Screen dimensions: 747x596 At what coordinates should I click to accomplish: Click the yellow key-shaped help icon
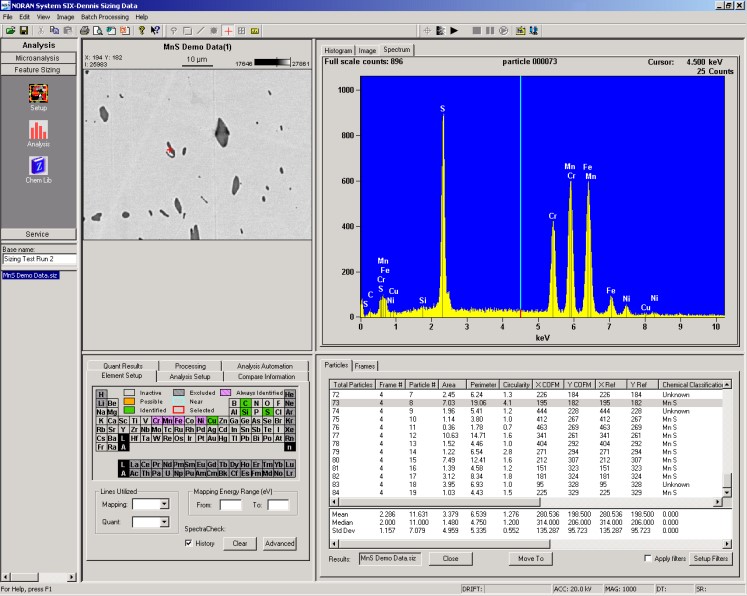(x=141, y=30)
